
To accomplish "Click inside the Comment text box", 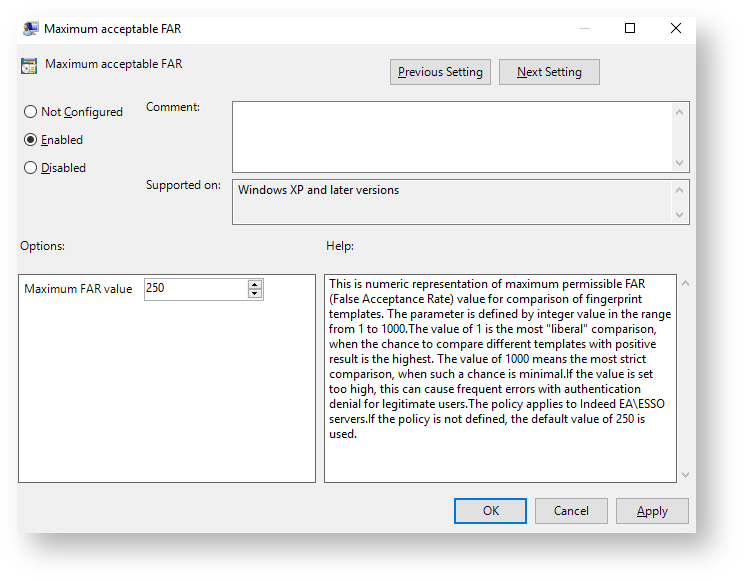I will coord(452,136).
